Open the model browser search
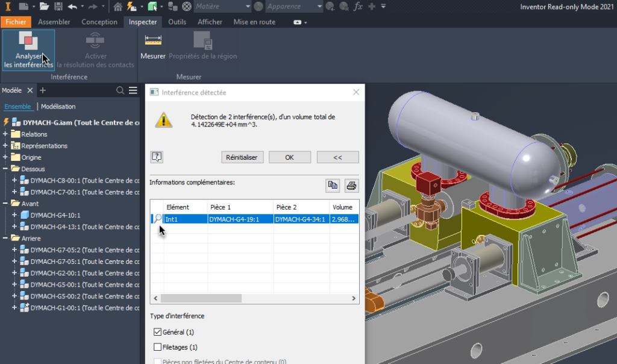617x364 pixels. [x=121, y=89]
